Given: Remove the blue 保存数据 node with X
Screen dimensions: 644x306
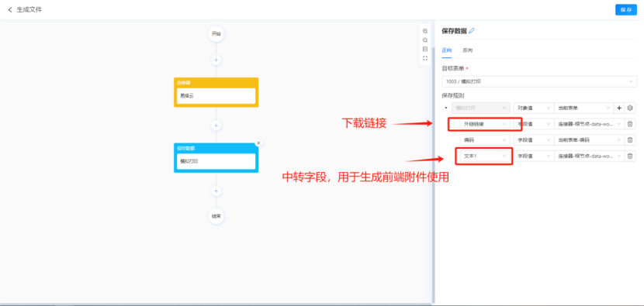Looking at the screenshot, I should [x=258, y=143].
